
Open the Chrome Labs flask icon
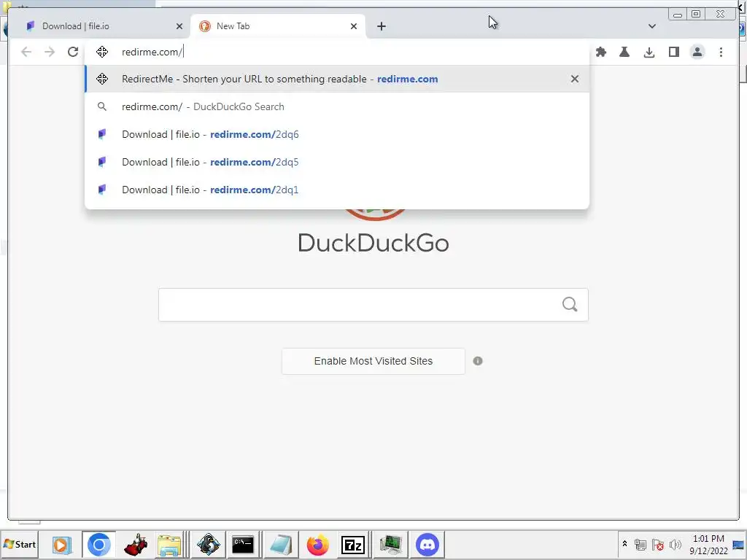(624, 52)
